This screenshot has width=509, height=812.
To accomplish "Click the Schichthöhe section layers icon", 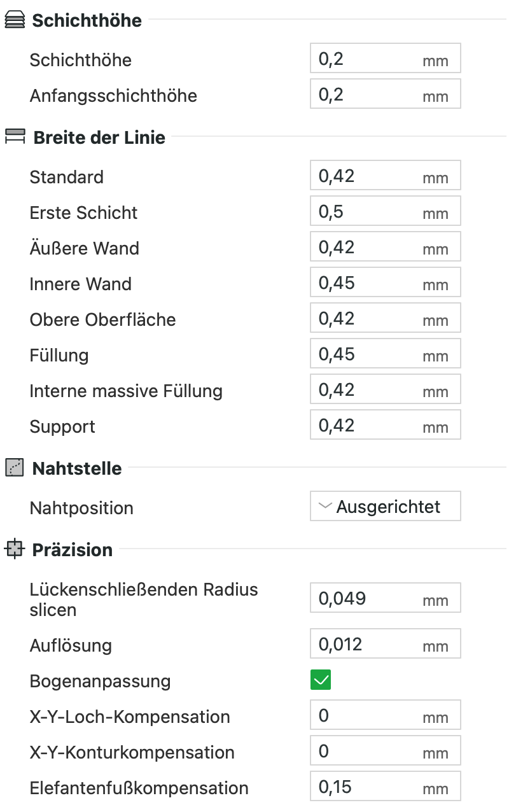I will 14,21.
